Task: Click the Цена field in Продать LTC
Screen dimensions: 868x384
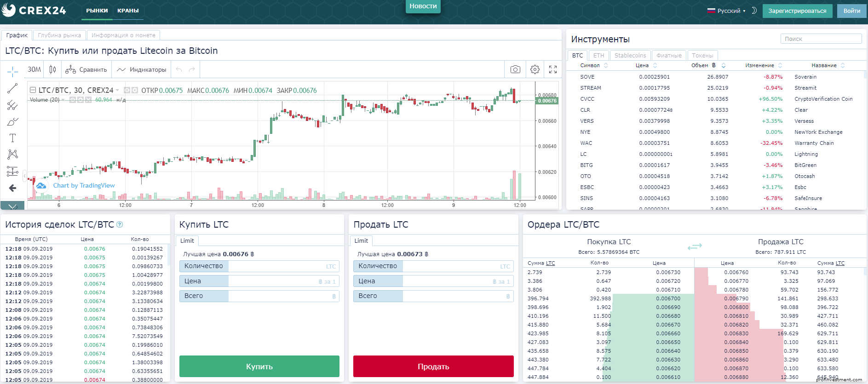Action: pos(433,281)
